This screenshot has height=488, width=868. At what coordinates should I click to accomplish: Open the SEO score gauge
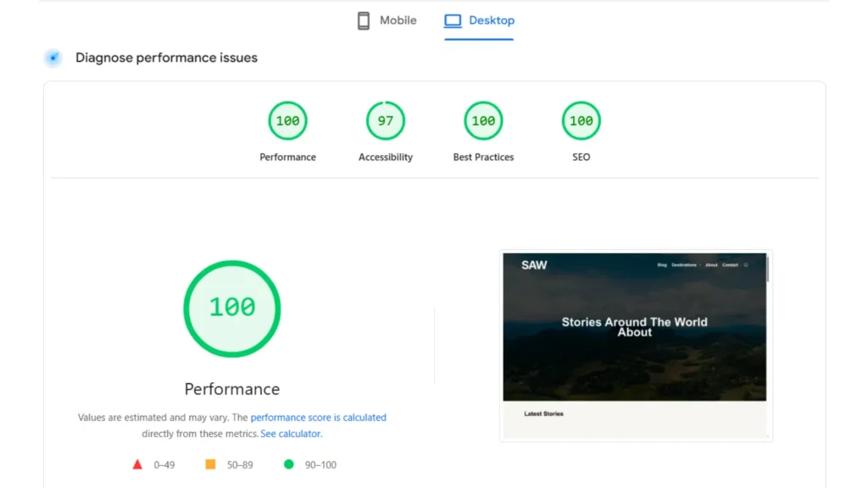pos(581,120)
